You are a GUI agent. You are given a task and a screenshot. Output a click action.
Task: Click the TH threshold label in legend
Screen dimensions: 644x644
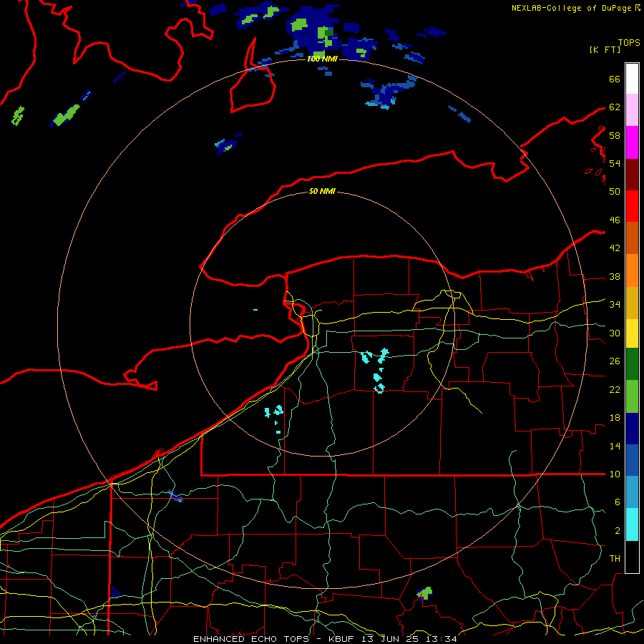click(615, 559)
